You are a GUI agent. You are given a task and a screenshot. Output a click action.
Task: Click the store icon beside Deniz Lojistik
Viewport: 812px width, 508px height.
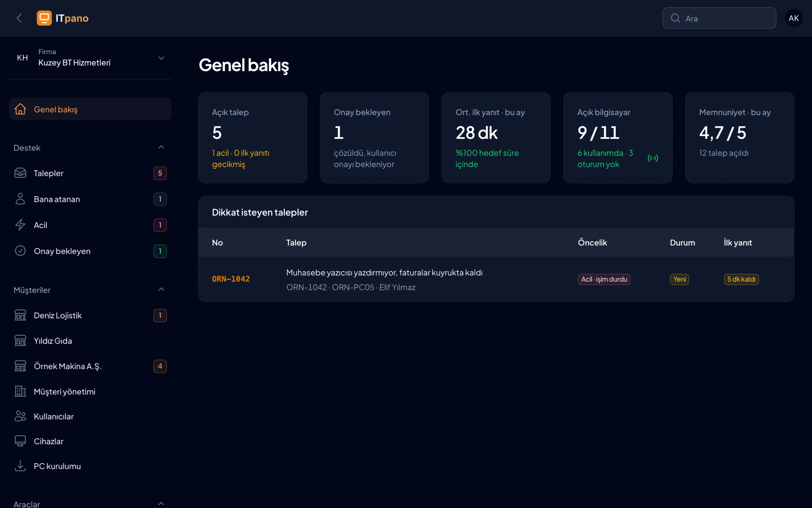point(20,315)
